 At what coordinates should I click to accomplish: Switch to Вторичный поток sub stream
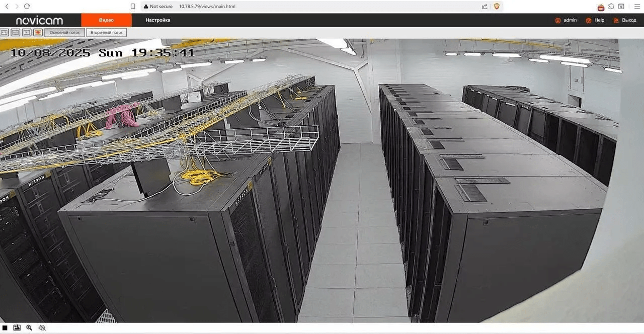coord(107,33)
